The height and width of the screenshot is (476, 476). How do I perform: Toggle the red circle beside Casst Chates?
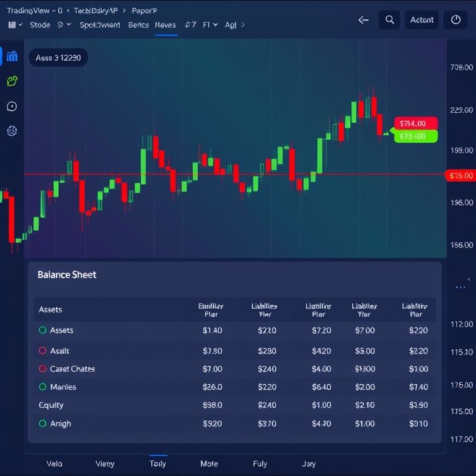pos(43,369)
